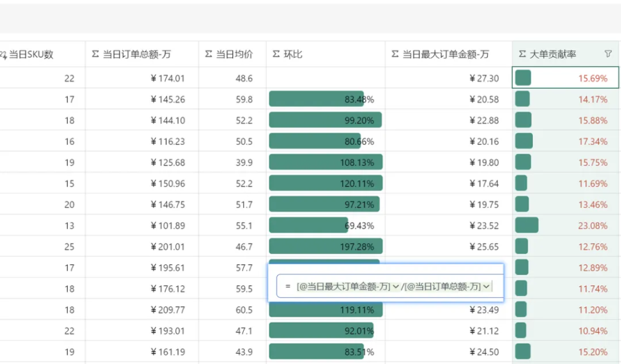Click the 197.28% bar cell

(x=326, y=246)
